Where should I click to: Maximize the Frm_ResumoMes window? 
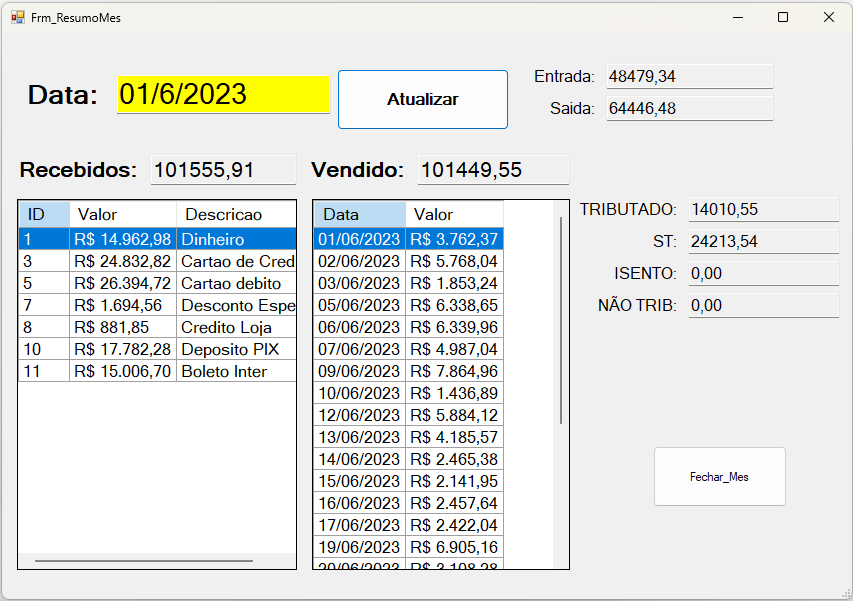(x=783, y=17)
